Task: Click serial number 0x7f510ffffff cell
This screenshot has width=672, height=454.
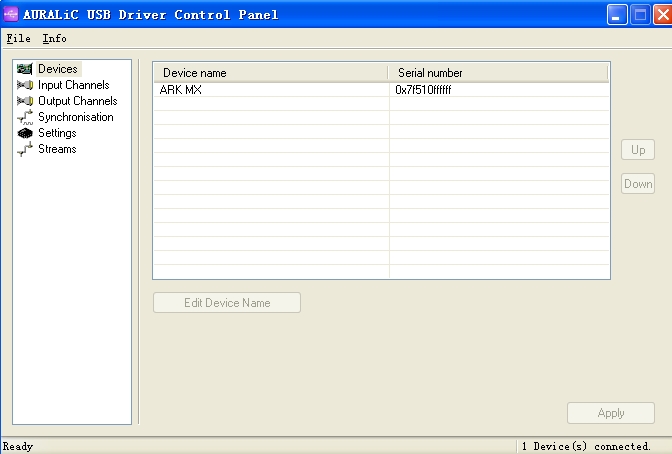Action: pyautogui.click(x=423, y=90)
